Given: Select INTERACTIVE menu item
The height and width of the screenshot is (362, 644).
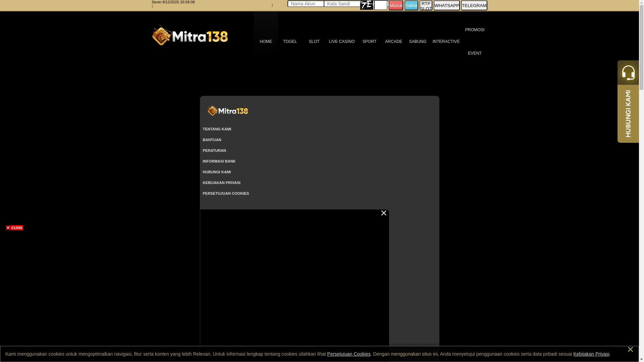Looking at the screenshot, I should point(446,42).
